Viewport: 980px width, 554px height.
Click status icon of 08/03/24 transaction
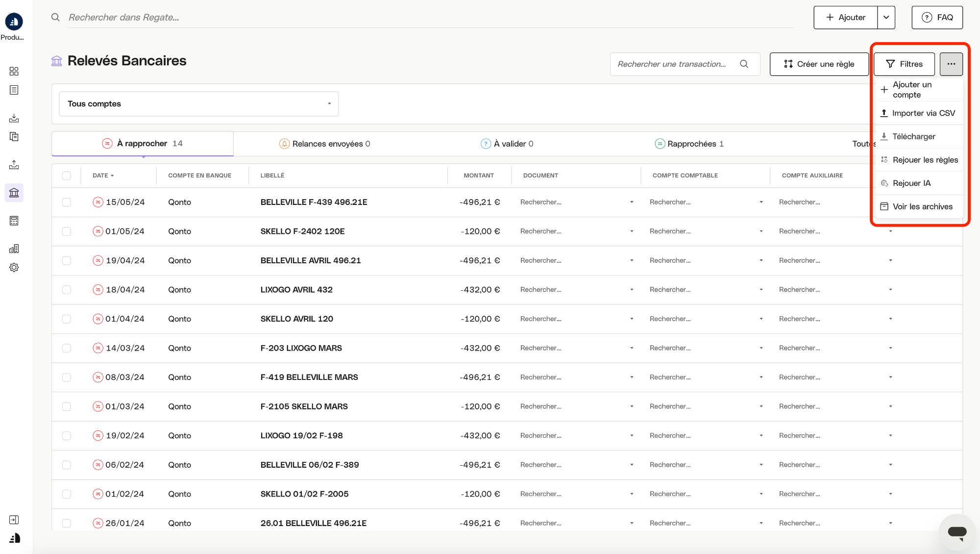coord(98,377)
